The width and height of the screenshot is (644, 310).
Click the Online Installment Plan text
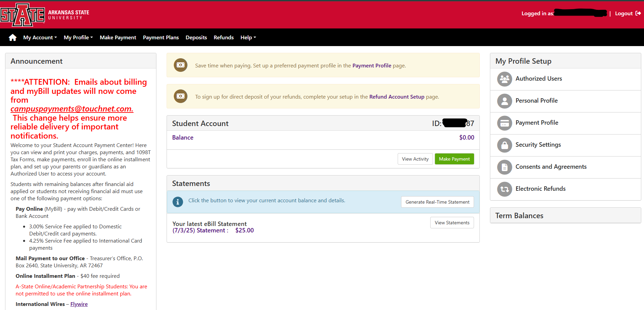click(x=45, y=276)
